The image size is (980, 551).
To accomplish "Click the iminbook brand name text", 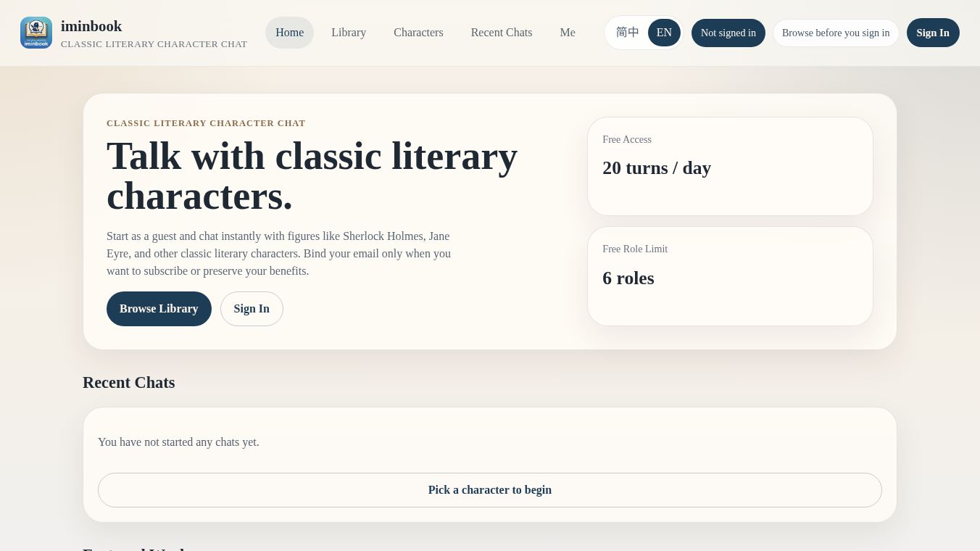I will [91, 26].
